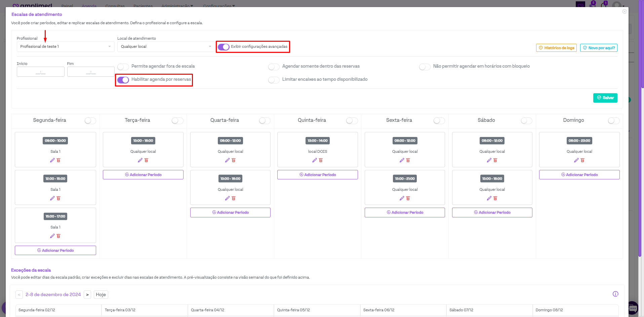Edit the Sexta-feira 13:00-21:00 period

(402, 198)
